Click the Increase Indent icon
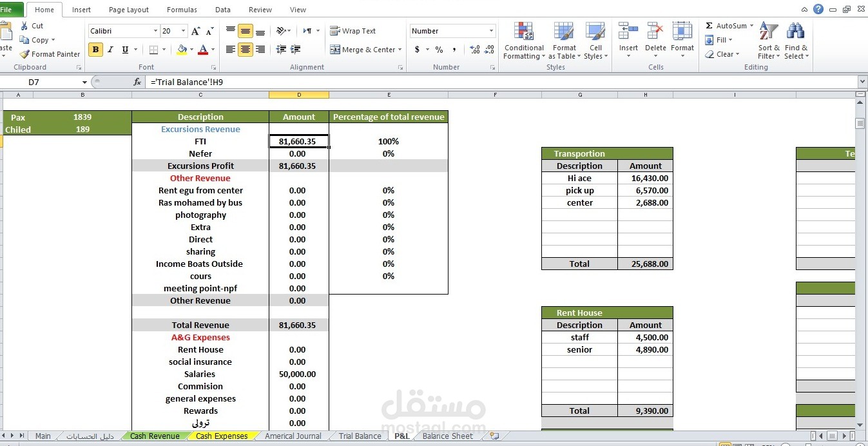Image resolution: width=868 pixels, height=446 pixels. point(296,49)
